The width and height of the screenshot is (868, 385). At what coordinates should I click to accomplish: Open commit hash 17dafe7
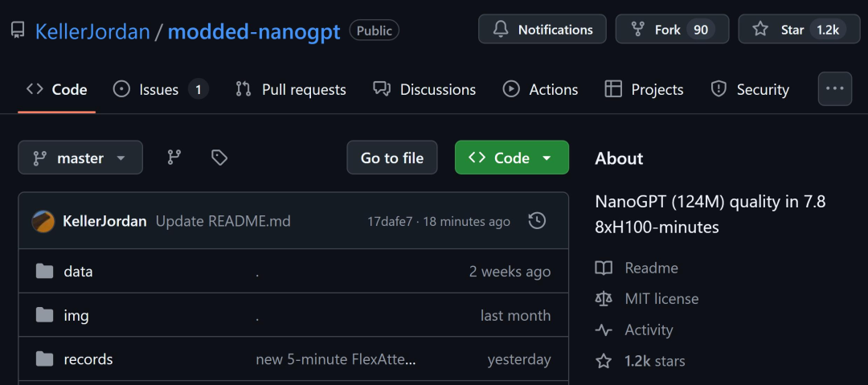pos(390,222)
